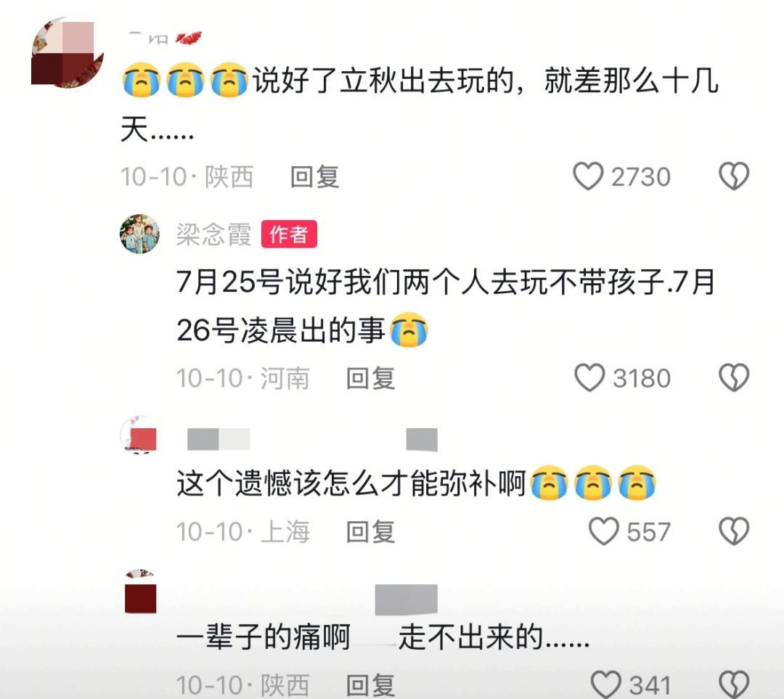Viewport: 784px width, 699px height.
Task: Open avatar of the bottom commenter
Action: (140, 590)
